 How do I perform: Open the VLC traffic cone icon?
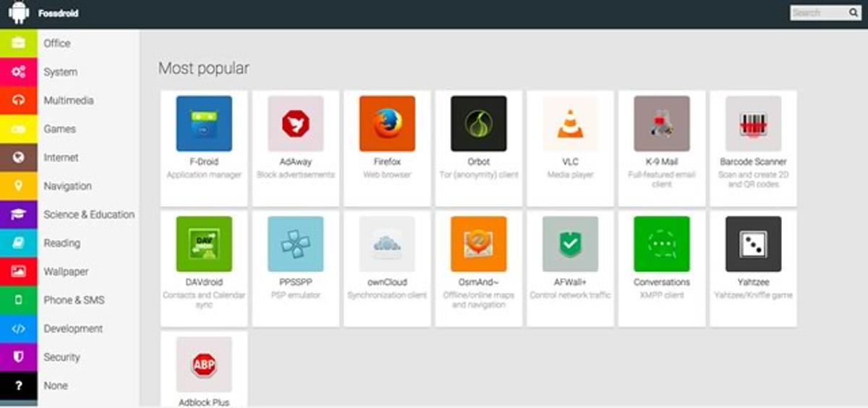pyautogui.click(x=570, y=124)
